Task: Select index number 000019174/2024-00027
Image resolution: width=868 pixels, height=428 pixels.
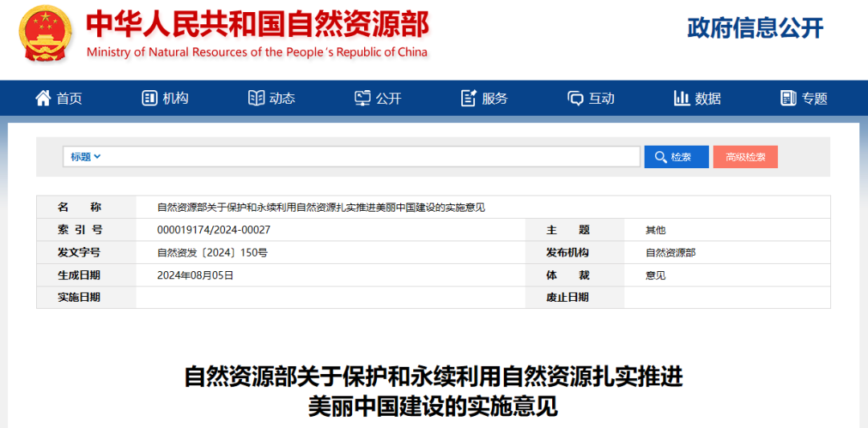Action: [x=214, y=229]
